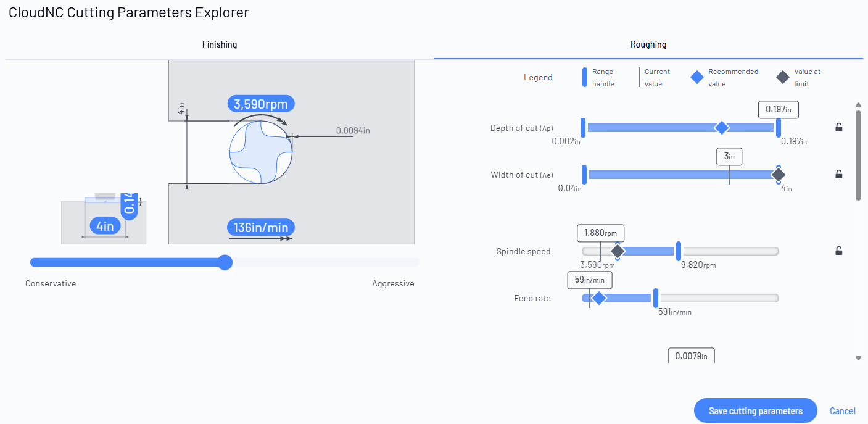Click the Depth of cut recommended value diamond
The width and height of the screenshot is (868, 424).
721,128
